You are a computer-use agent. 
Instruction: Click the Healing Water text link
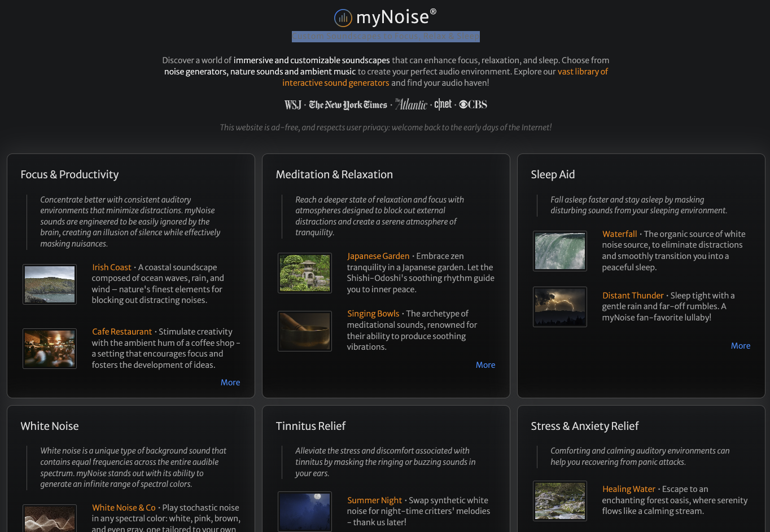pyautogui.click(x=629, y=489)
